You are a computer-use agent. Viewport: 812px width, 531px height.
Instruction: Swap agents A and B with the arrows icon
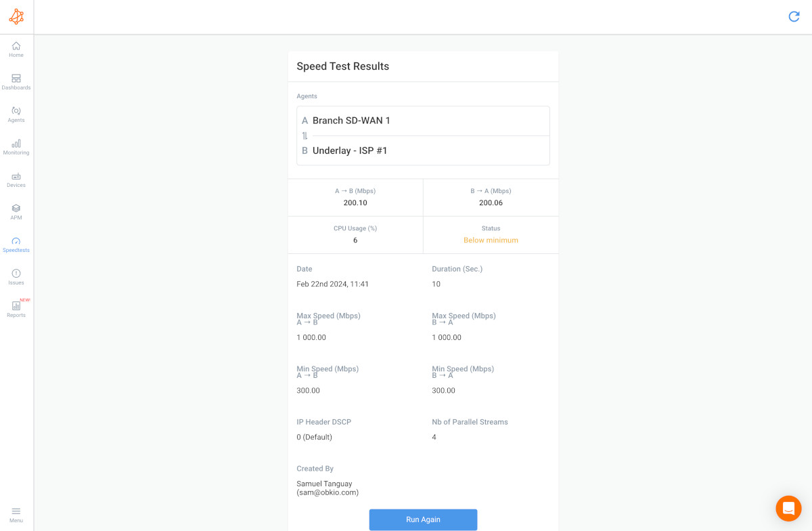click(x=304, y=135)
